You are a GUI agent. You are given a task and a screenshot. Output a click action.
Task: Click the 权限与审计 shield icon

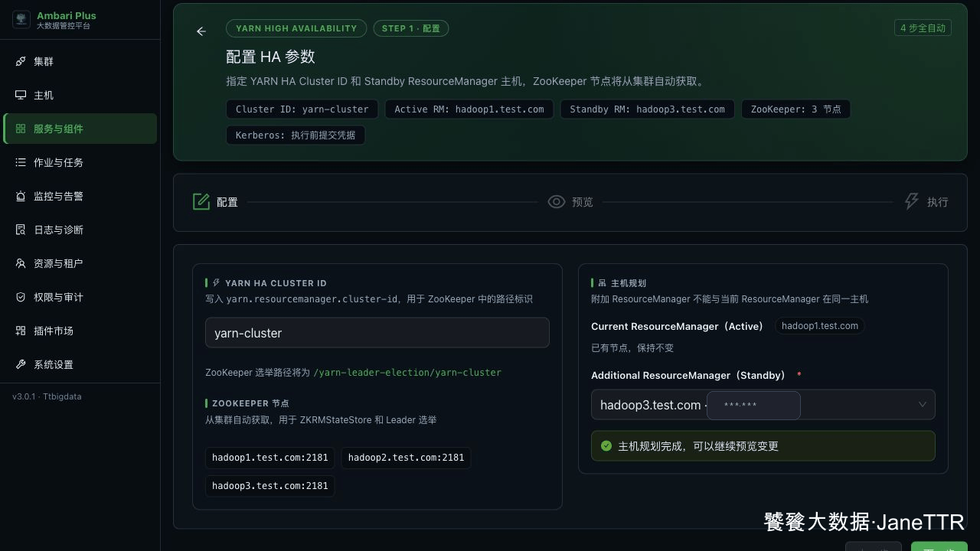tap(21, 297)
